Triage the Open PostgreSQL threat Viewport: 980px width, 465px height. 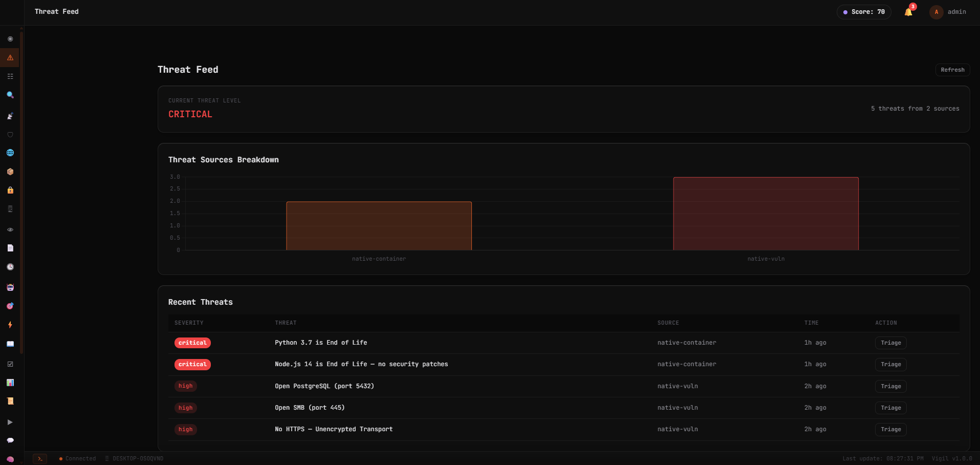[x=890, y=387]
